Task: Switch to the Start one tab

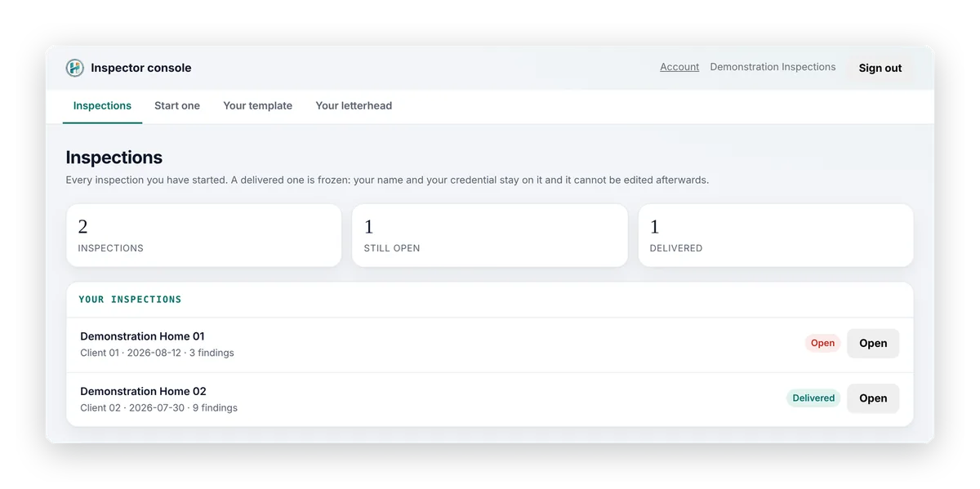Action: click(177, 106)
